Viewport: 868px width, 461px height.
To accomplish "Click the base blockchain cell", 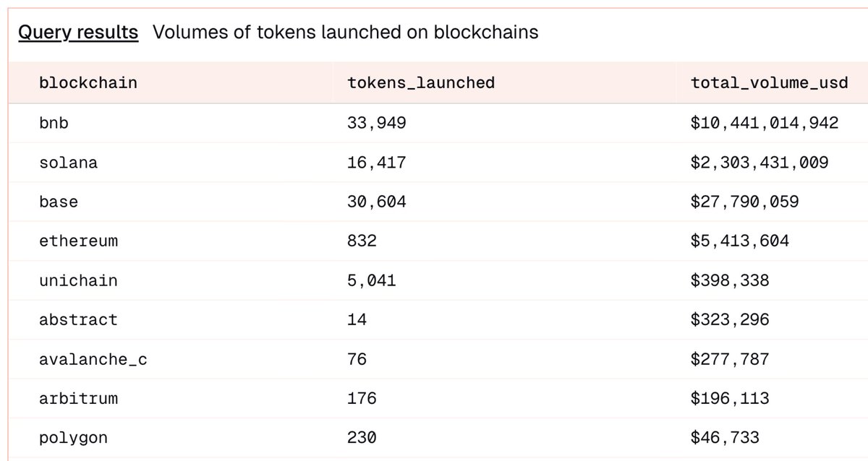I will point(59,202).
